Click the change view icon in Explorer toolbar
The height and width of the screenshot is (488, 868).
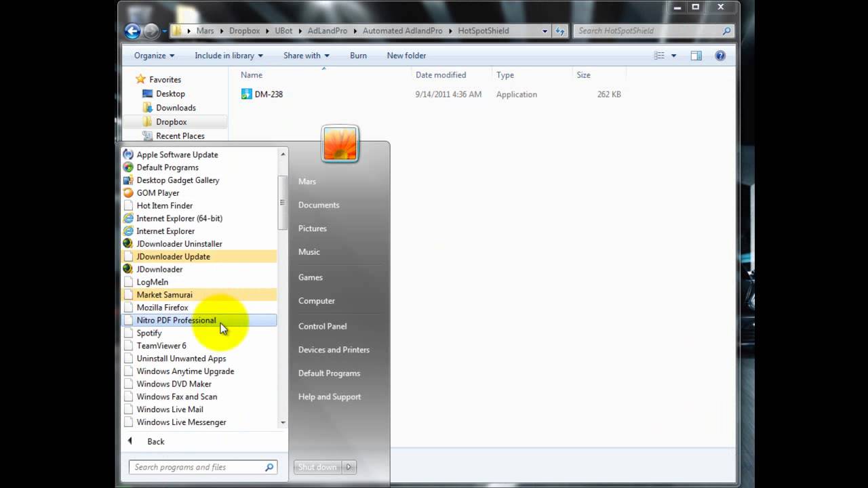point(659,56)
